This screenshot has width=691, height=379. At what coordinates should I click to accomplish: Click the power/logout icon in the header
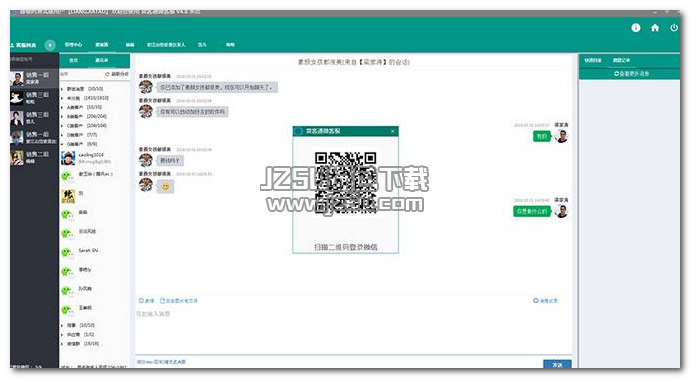(x=674, y=28)
